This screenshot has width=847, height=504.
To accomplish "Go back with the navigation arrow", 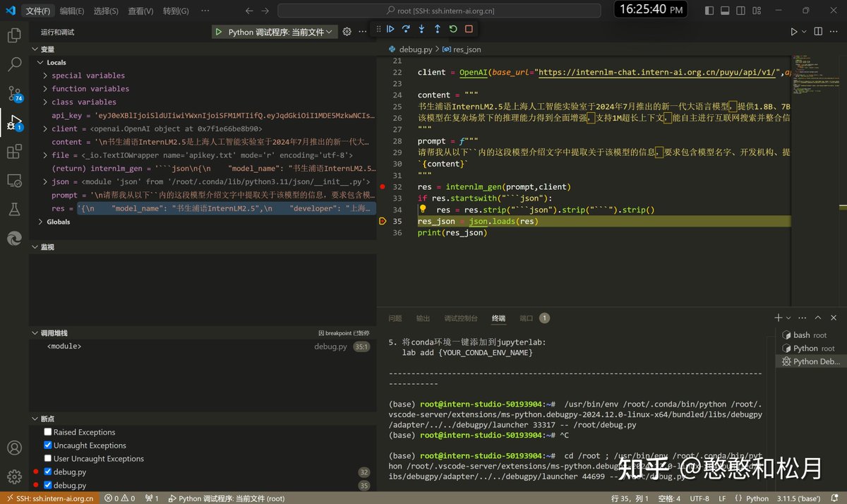I will (249, 11).
